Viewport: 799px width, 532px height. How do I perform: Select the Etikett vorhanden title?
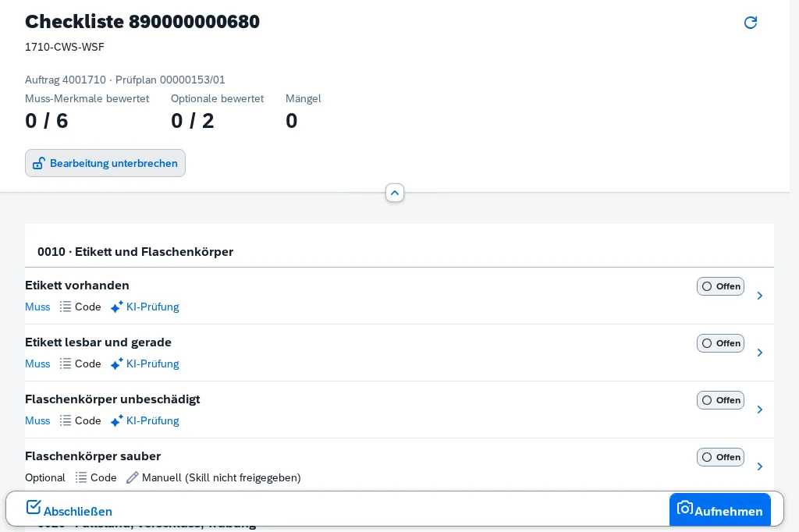(77, 286)
